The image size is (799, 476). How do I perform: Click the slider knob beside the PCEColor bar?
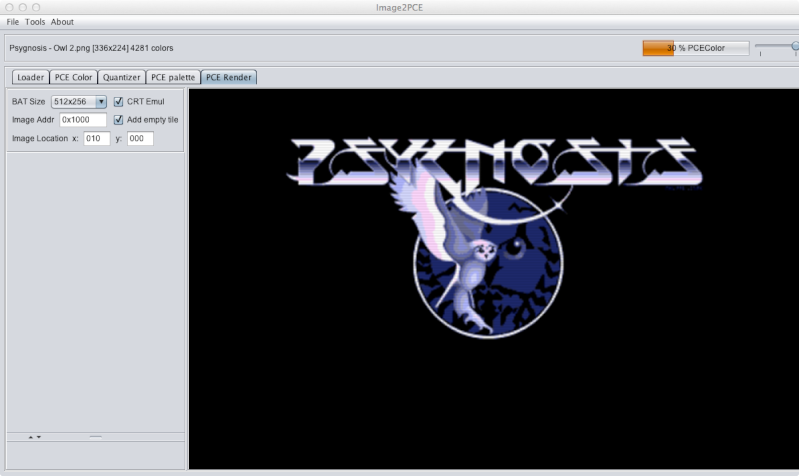795,46
